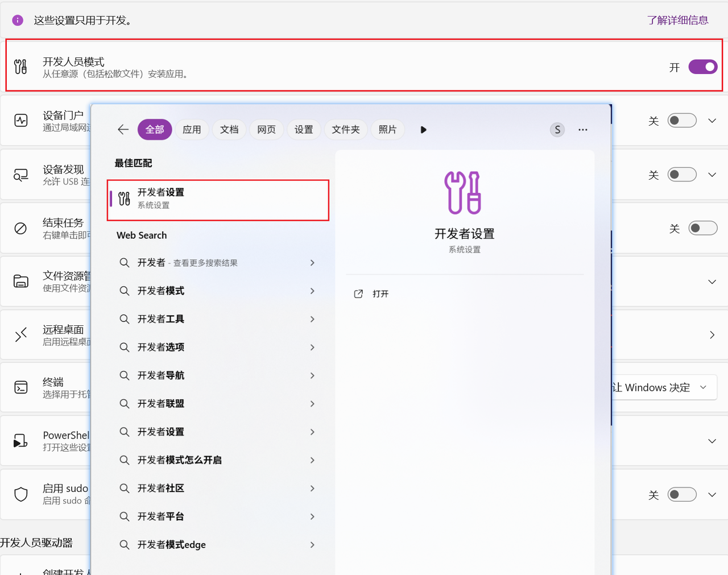Expand the 文件资源管理器 settings section
Screen dimensions: 728x575
coord(712,281)
